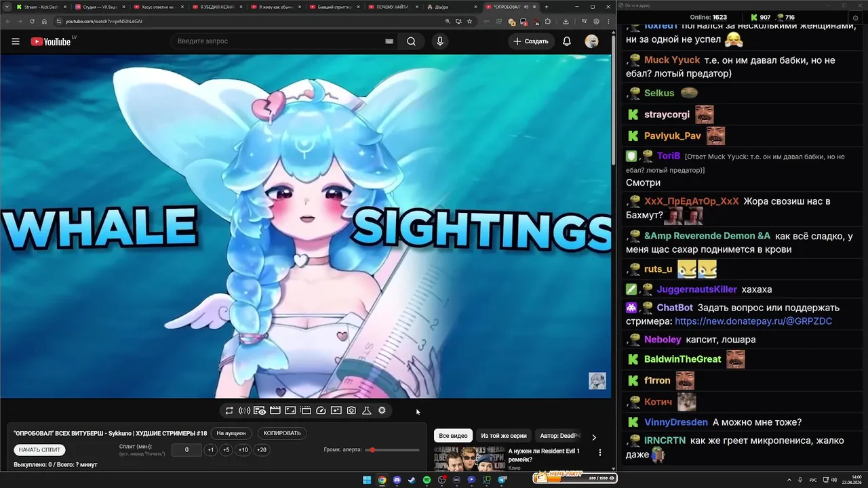This screenshot has height=488, width=868.
Task: Click the clapperboard icon in player toolbar
Action: pos(275,411)
